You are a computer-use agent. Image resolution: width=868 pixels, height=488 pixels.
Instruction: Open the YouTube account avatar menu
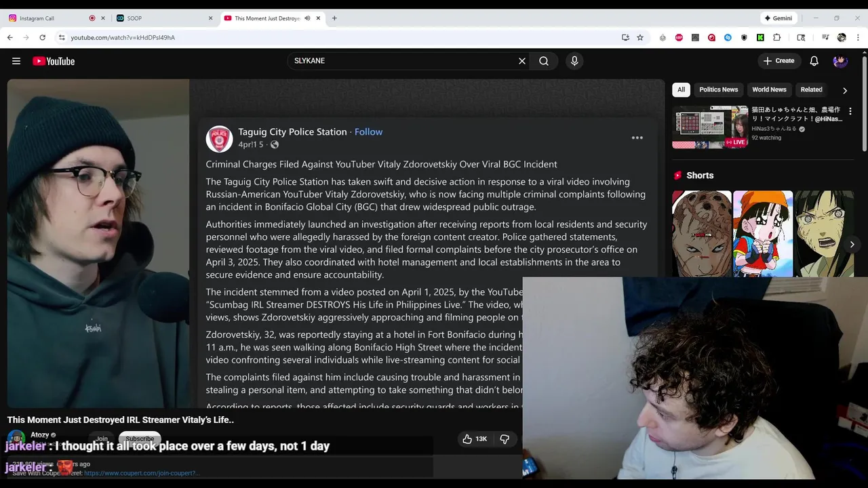point(840,61)
